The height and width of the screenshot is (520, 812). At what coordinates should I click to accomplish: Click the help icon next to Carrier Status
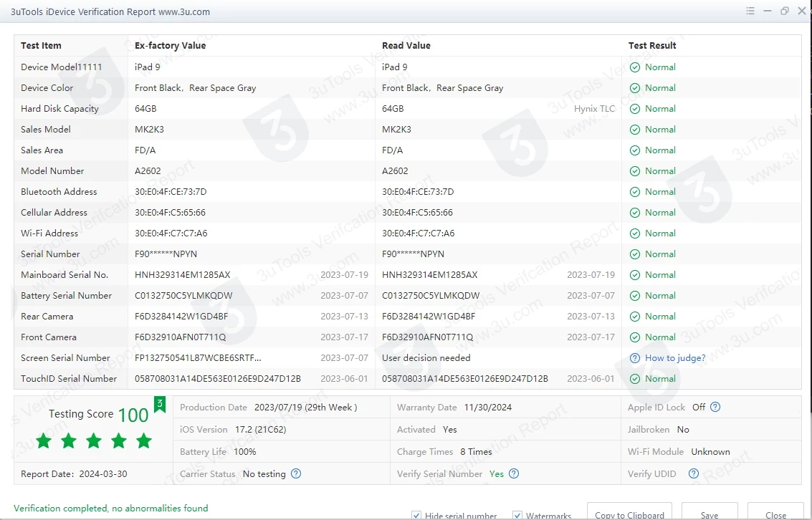[x=296, y=473]
